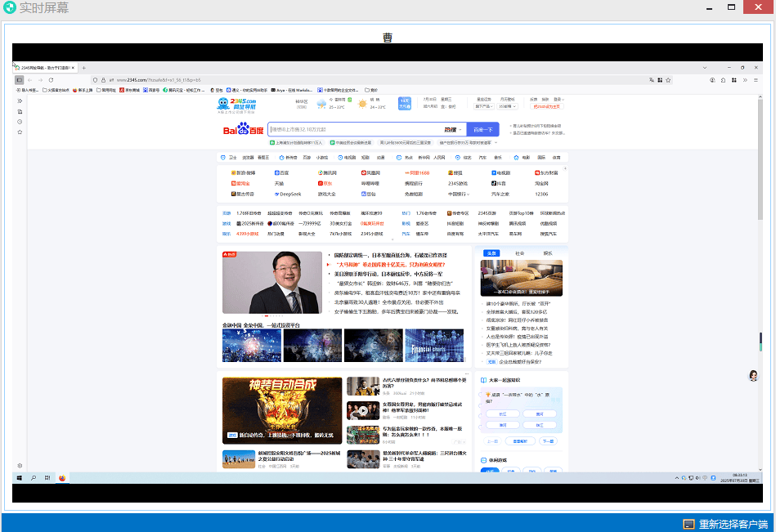The image size is (776, 532).
Task: Close the 2345网址导航 browser tab
Action: 74,68
